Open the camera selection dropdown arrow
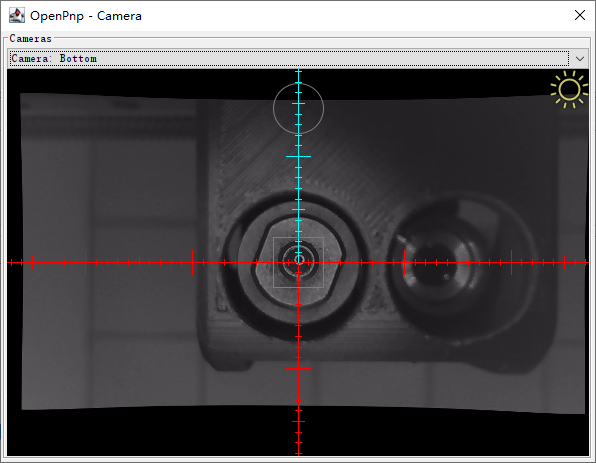Screen dimensions: 596x463 tap(580, 59)
